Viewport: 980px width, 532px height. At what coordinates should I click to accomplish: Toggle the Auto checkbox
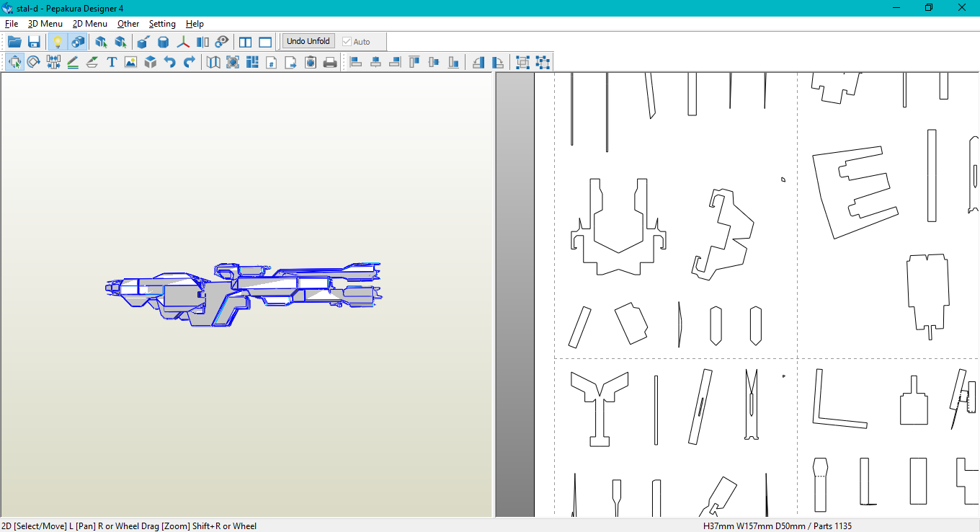[356, 42]
